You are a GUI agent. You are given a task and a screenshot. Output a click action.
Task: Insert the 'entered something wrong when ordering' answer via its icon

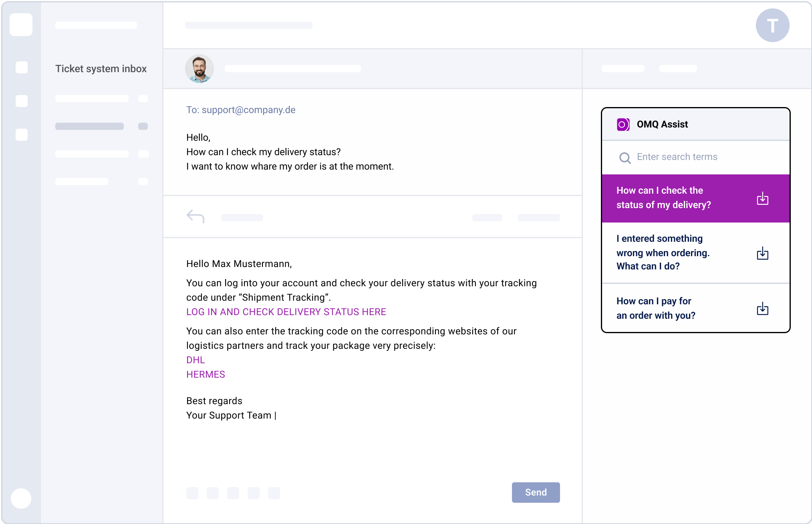point(762,253)
